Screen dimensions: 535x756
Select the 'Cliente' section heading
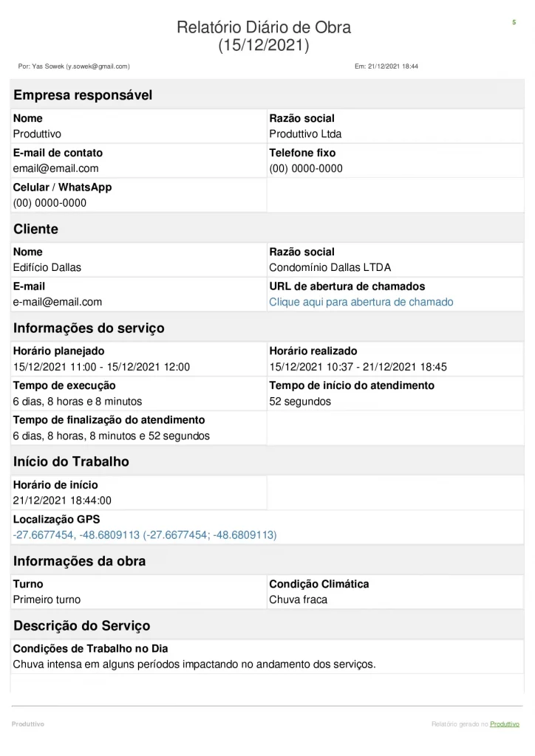tap(35, 229)
